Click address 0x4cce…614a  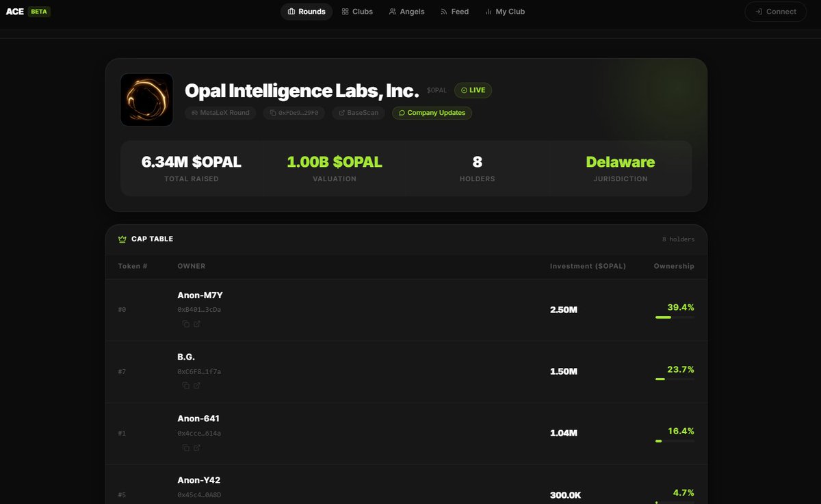coord(199,434)
